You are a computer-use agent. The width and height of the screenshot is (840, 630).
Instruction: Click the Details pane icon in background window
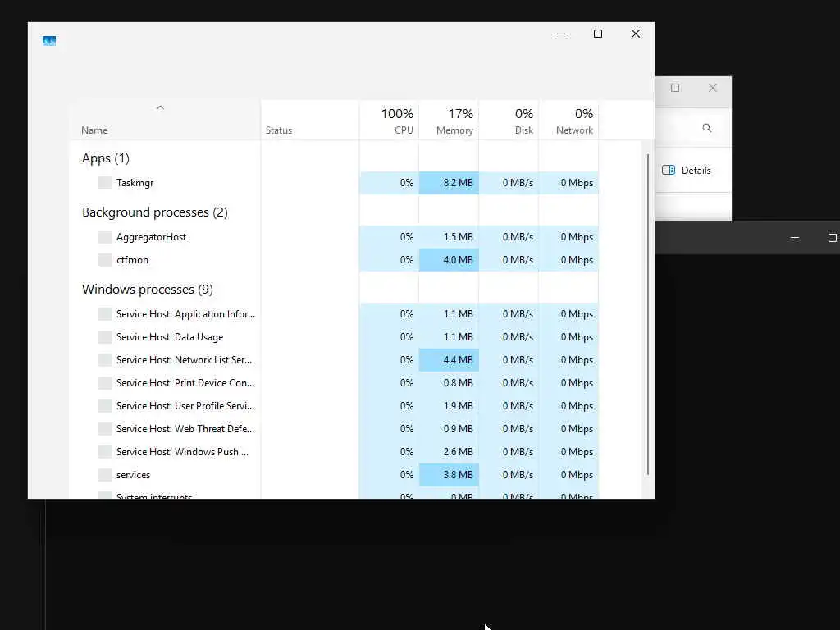click(669, 170)
